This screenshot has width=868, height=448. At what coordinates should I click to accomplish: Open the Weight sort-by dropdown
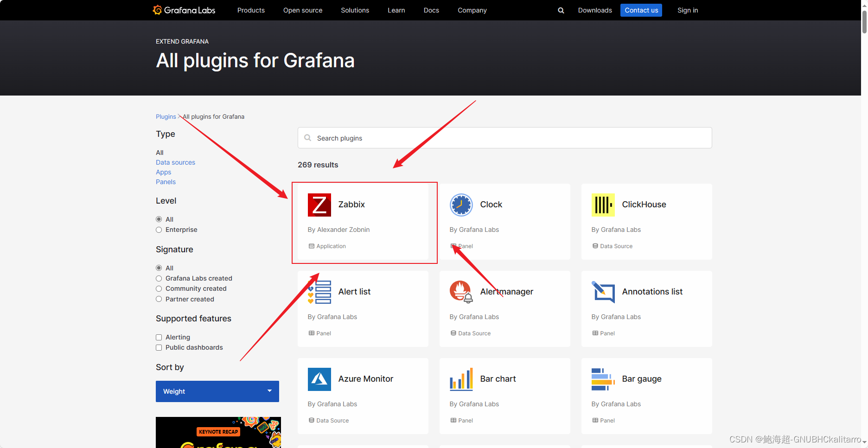click(x=217, y=391)
